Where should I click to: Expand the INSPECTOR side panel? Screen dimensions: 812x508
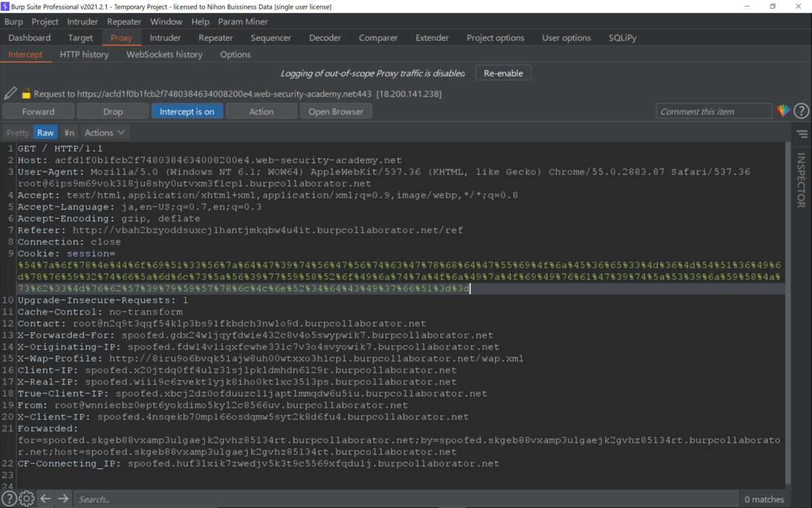(x=801, y=180)
